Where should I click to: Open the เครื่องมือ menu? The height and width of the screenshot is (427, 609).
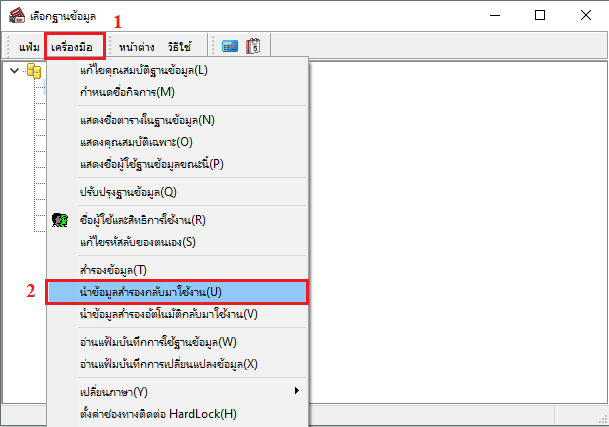pos(75,46)
